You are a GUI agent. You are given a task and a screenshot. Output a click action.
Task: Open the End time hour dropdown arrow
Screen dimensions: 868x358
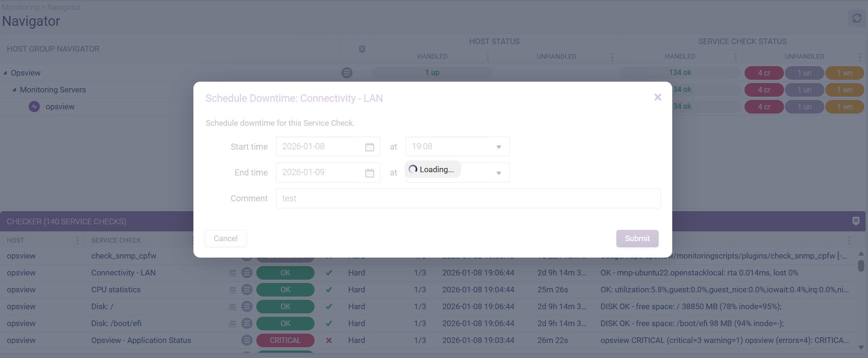(499, 173)
